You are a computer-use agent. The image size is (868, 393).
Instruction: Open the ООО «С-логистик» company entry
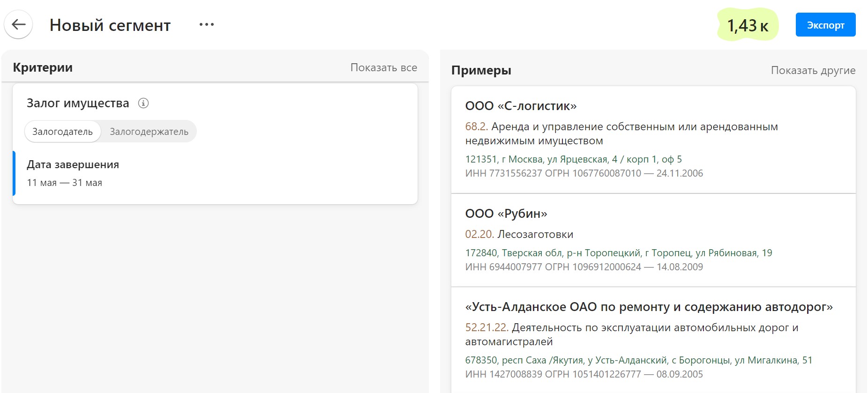point(521,106)
